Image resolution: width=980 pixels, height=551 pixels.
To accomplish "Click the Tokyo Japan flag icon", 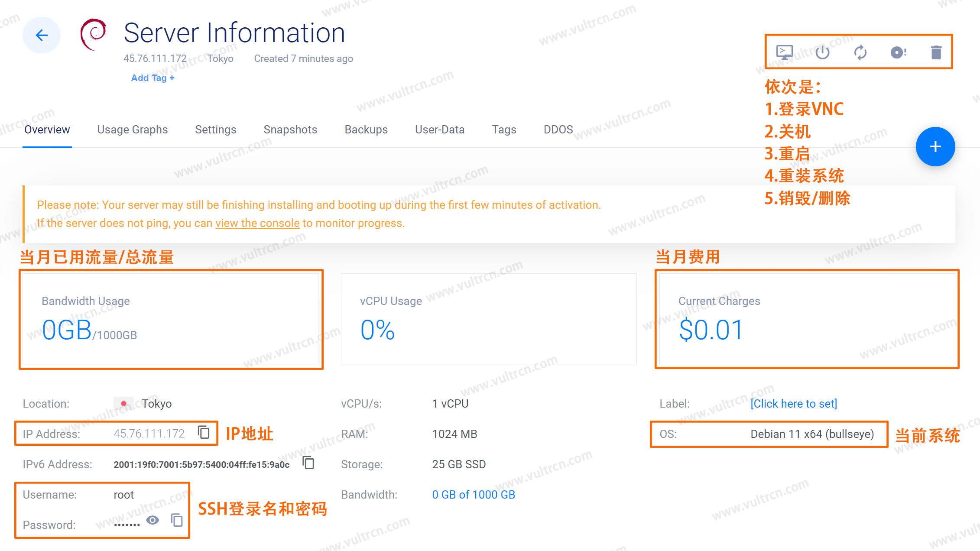I will [x=123, y=403].
